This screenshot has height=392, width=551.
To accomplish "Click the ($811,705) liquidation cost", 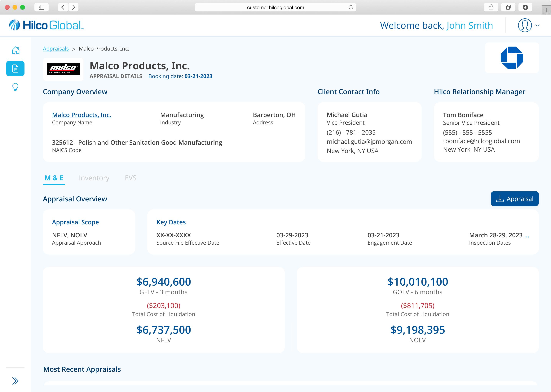I will 418,306.
